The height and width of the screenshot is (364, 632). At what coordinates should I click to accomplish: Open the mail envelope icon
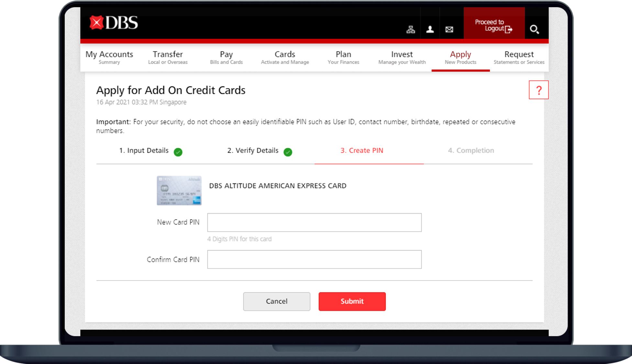449,29
